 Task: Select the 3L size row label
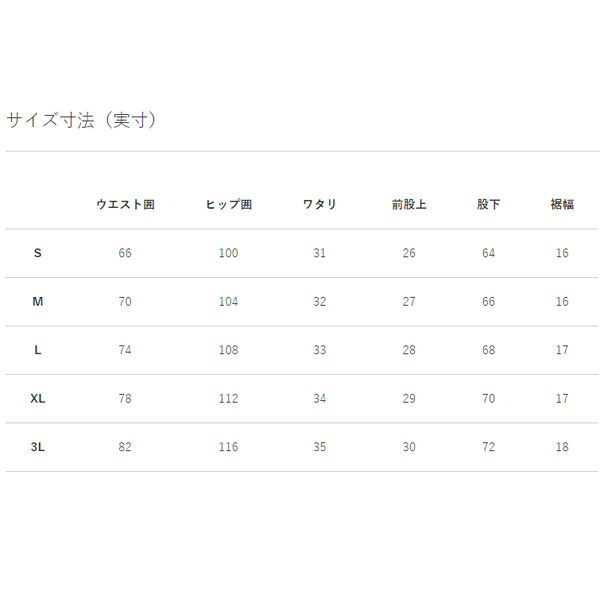pyautogui.click(x=38, y=447)
